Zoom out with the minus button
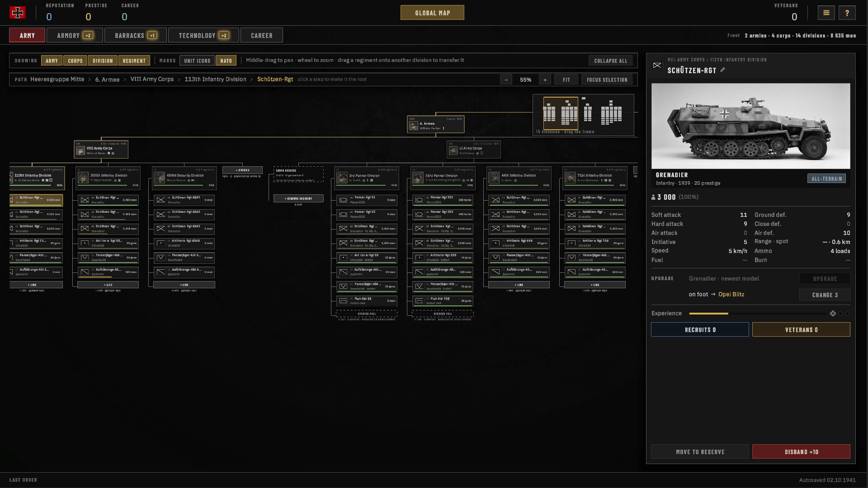Image resolution: width=868 pixels, height=488 pixels. point(506,80)
